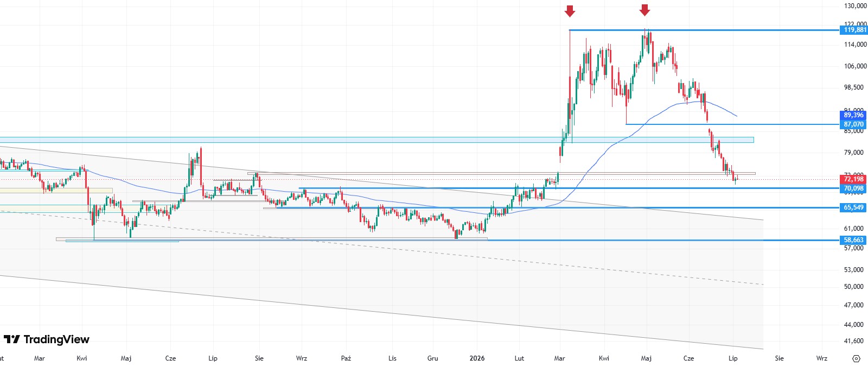This screenshot has width=868, height=366.
Task: Click the red 72,198 current price label
Action: [x=854, y=179]
